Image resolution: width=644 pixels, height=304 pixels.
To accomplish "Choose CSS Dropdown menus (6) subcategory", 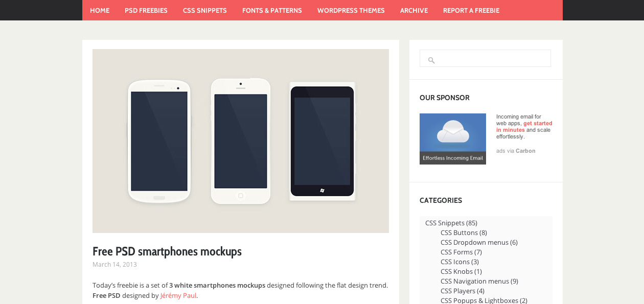I will (479, 242).
